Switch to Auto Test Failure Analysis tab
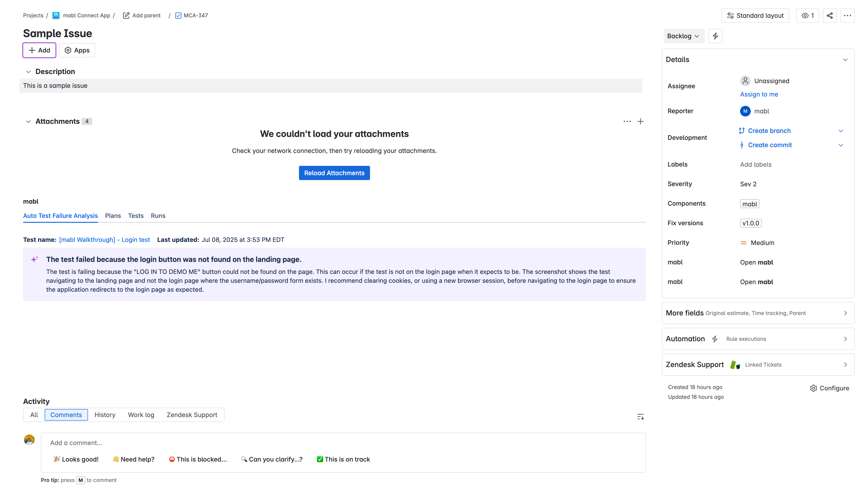Viewport: 868px width, 502px height. click(60, 215)
